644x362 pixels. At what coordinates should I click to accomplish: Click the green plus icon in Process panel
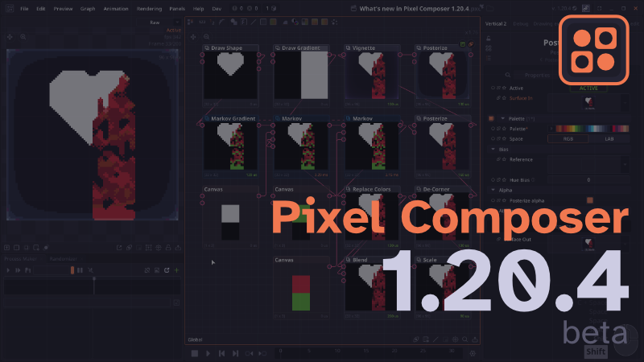(x=176, y=270)
